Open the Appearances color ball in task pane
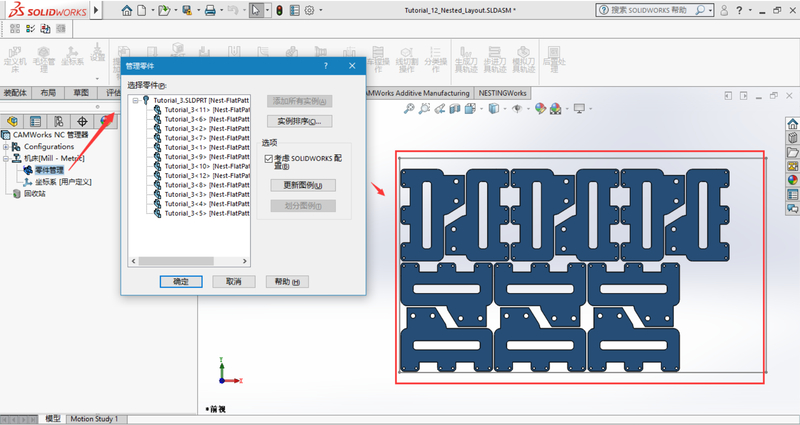Image resolution: width=800 pixels, height=425 pixels. click(x=792, y=181)
